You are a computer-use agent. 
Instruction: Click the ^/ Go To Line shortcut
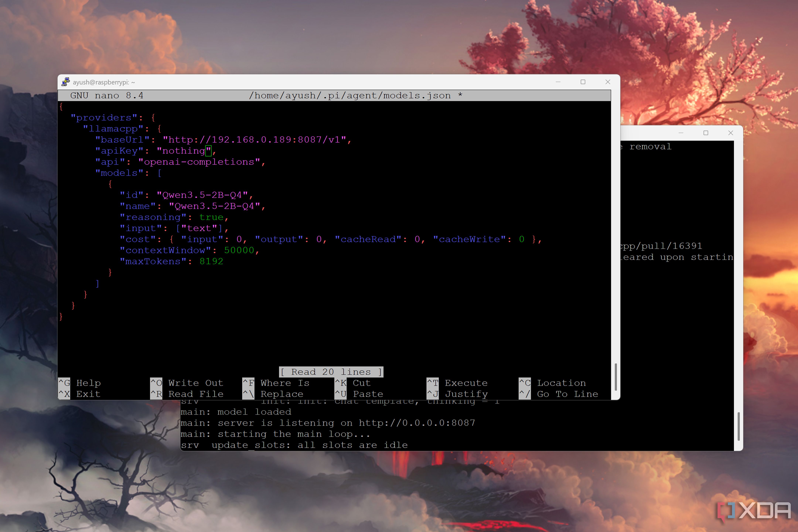coord(558,394)
